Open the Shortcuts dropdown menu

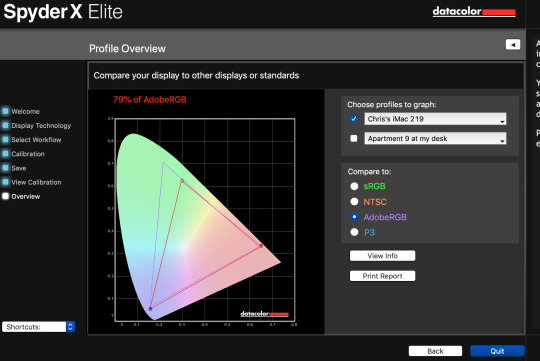pos(38,327)
